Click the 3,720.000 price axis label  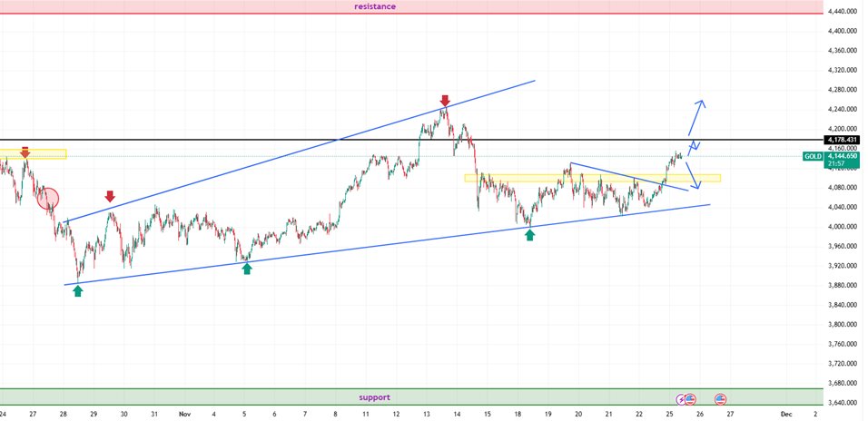coord(844,364)
